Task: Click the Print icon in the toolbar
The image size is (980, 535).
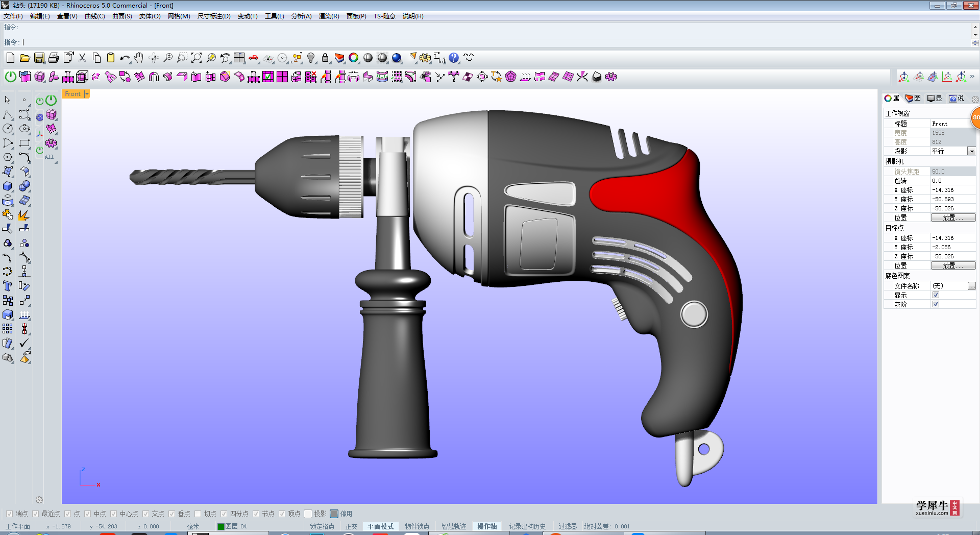Action: click(53, 58)
